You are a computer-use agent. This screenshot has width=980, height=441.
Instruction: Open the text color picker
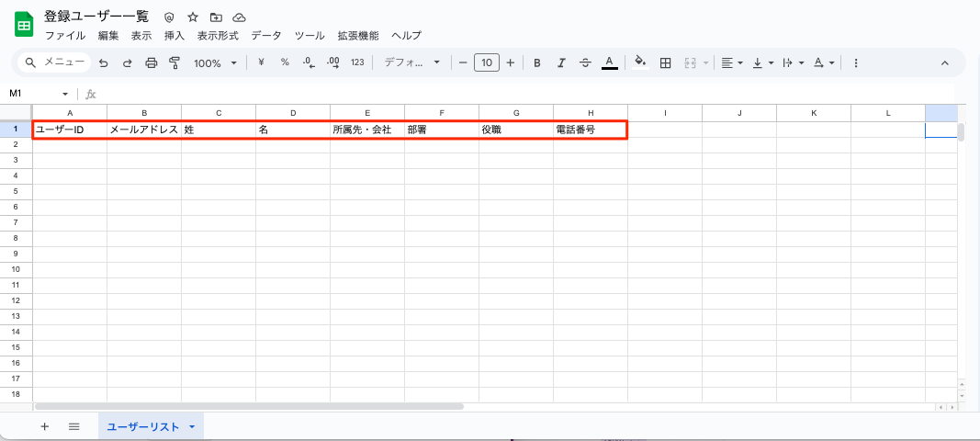(x=609, y=62)
